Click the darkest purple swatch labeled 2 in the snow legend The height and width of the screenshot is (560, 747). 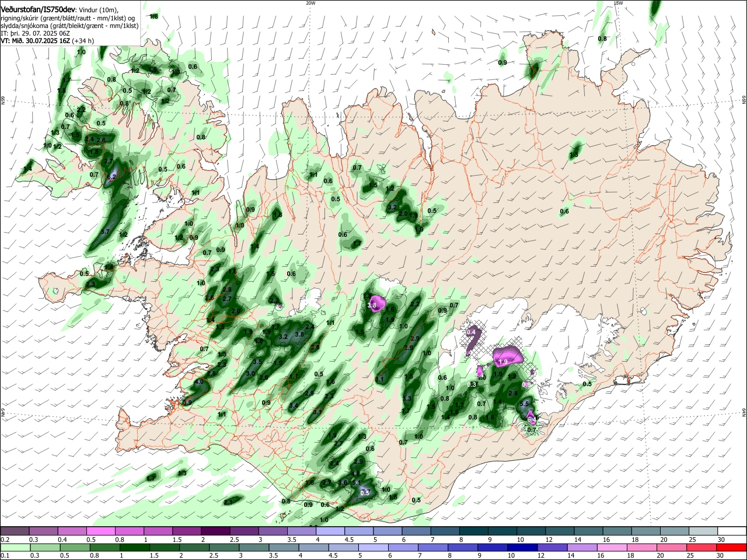pos(215,531)
